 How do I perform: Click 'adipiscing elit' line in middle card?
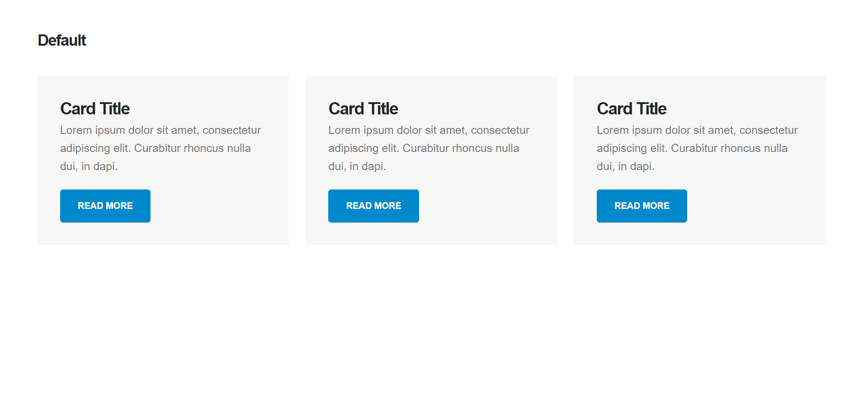[424, 148]
